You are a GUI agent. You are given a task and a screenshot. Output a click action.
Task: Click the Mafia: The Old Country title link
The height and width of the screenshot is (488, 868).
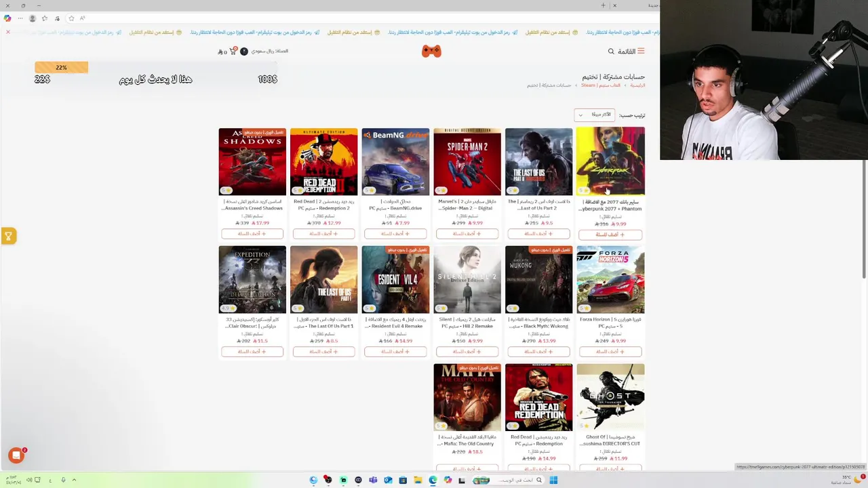(467, 441)
